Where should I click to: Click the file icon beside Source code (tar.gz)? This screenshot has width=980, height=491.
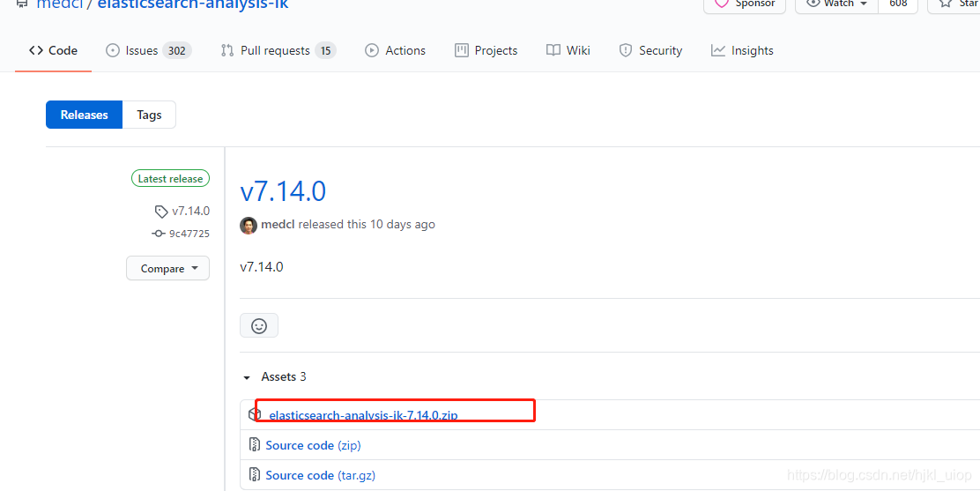[x=255, y=475]
